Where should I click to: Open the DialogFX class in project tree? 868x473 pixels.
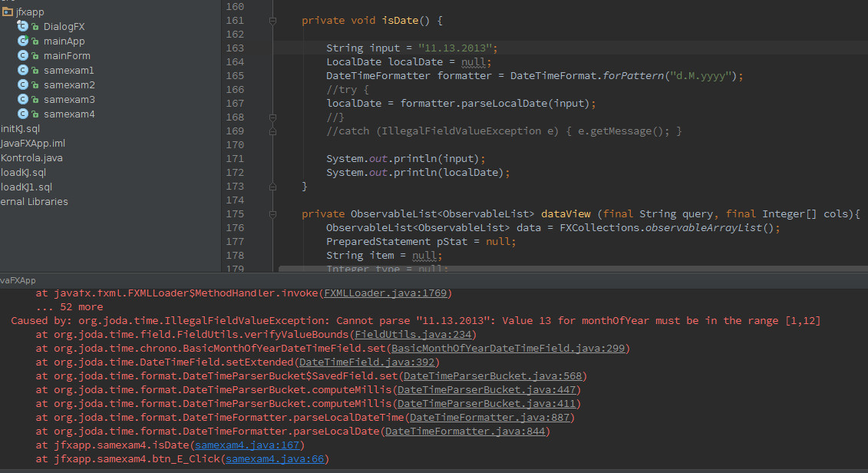[x=64, y=27]
